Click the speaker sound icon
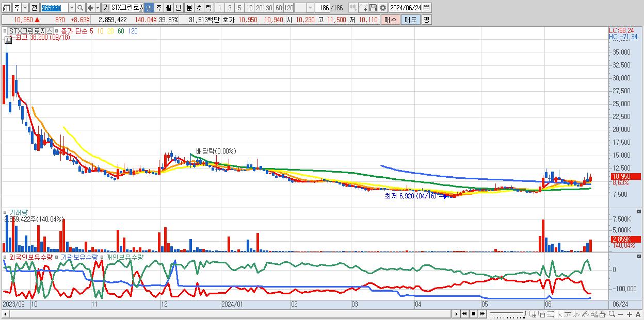 [90, 8]
